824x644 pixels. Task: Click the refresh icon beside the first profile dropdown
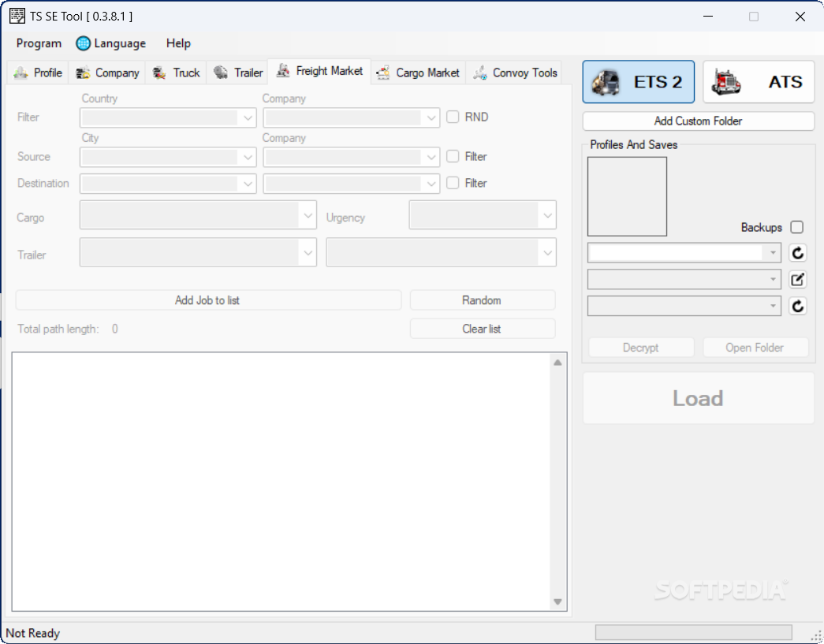[797, 253]
